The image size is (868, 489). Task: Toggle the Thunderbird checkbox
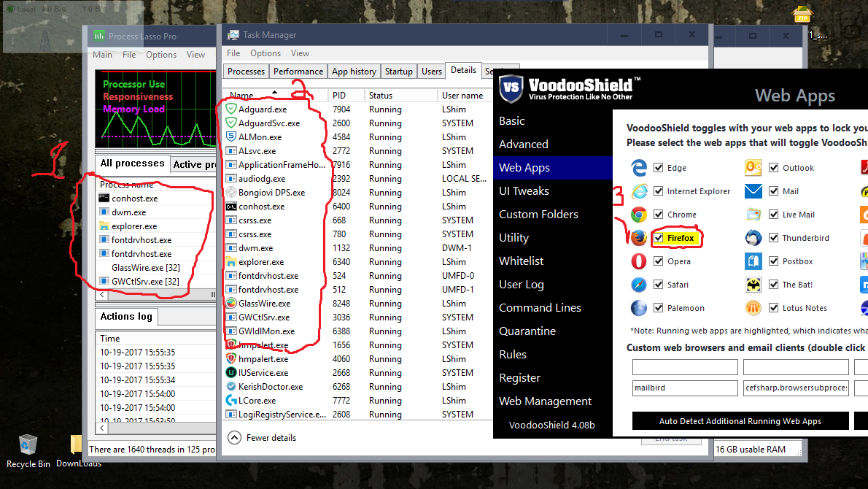click(774, 238)
